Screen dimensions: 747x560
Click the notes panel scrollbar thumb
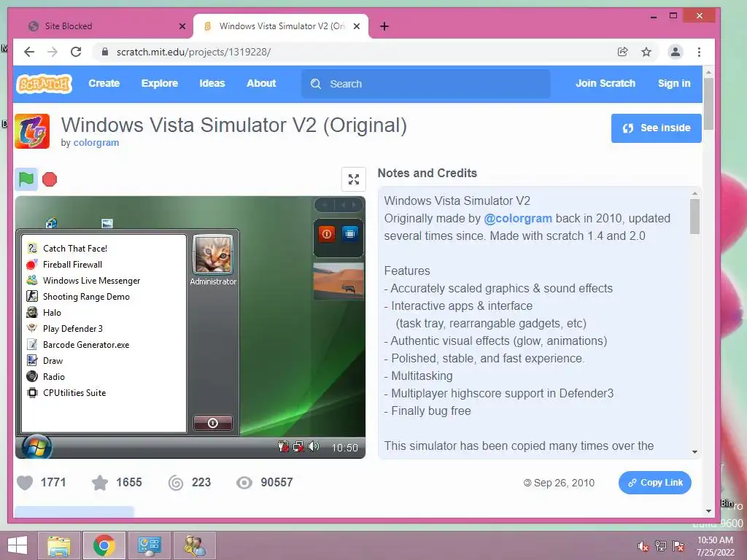pos(694,216)
